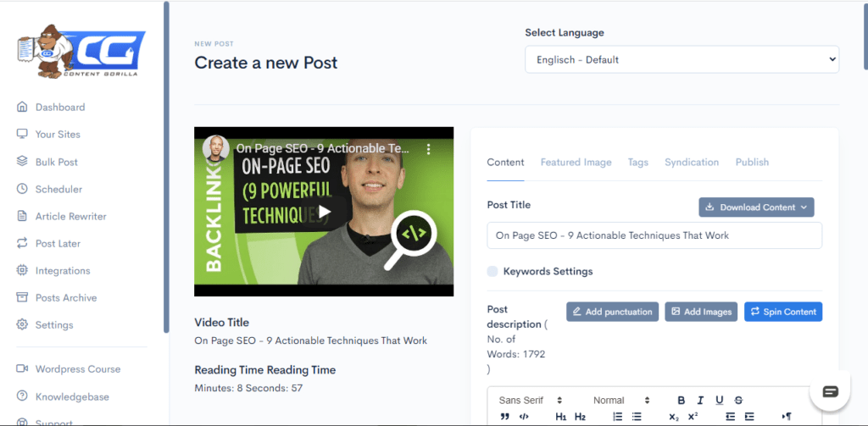The image size is (868, 426).
Task: Click the Add punctuation button
Action: coord(612,312)
